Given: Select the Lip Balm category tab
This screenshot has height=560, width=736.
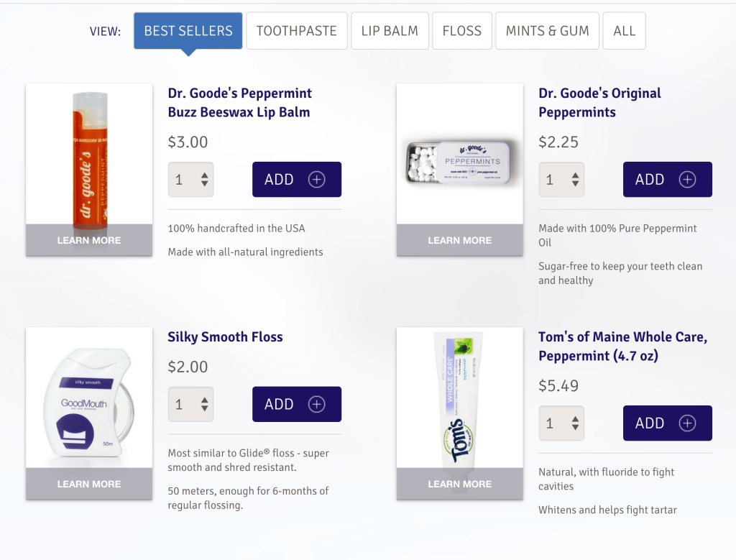Looking at the screenshot, I should (x=390, y=31).
